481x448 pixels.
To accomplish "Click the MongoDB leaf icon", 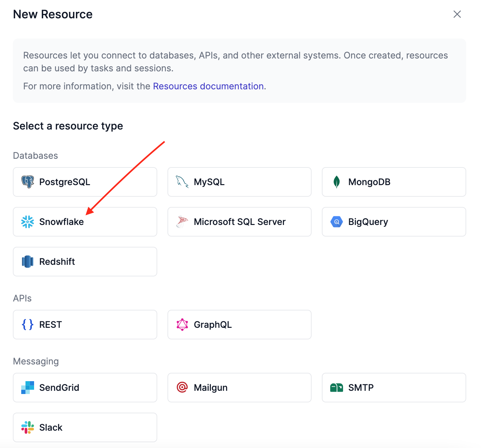I will coord(337,182).
